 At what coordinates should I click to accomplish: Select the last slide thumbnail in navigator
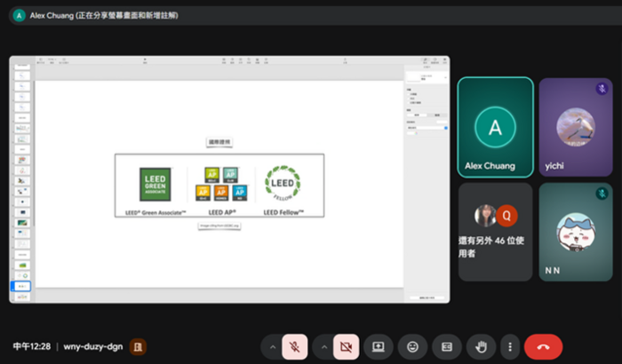point(22,297)
